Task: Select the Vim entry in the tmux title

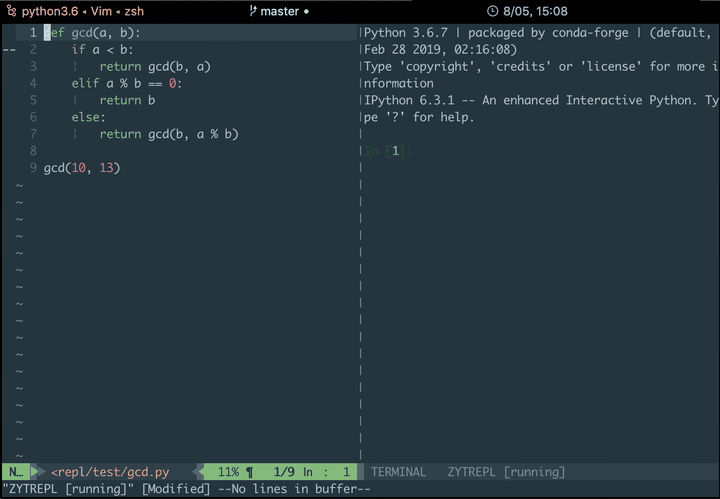Action: pyautogui.click(x=101, y=11)
